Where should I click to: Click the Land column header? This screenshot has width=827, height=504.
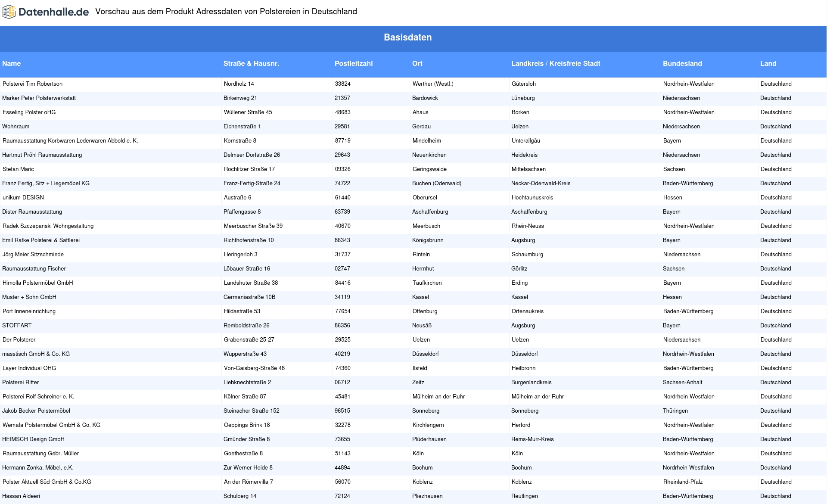(768, 63)
